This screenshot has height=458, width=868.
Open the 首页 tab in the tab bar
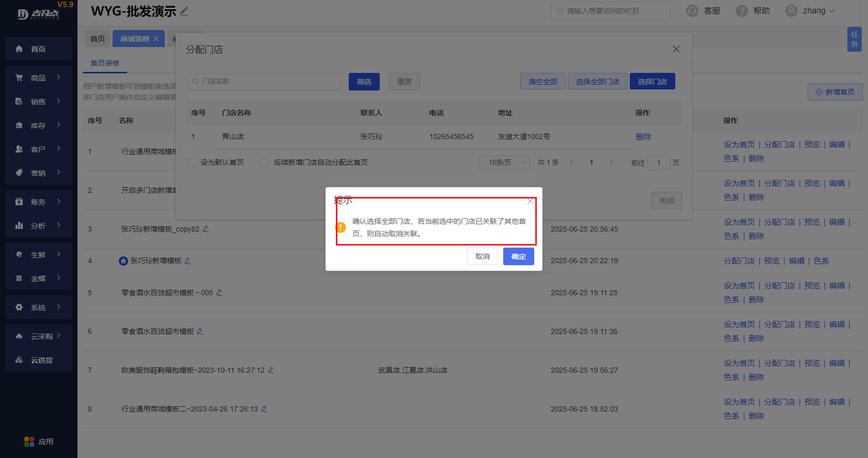coord(98,39)
